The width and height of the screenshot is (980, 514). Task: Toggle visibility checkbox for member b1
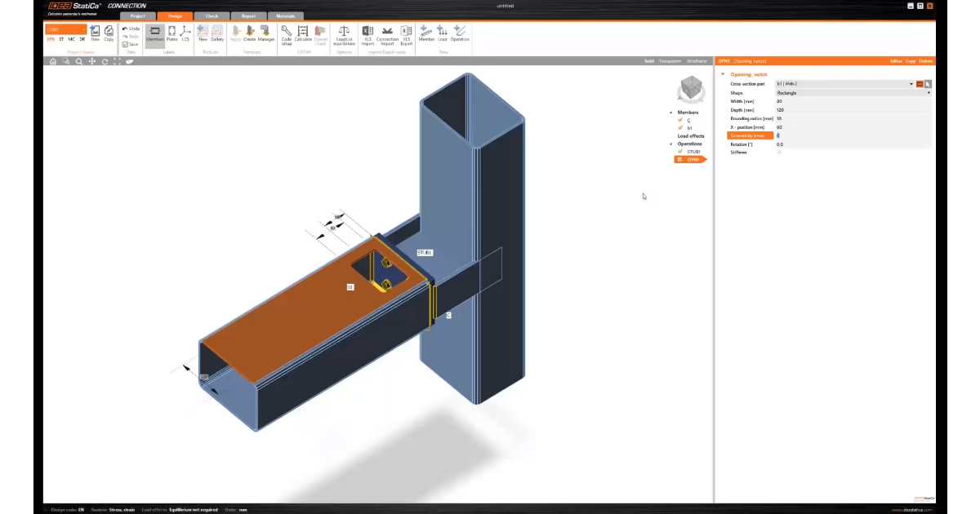680,128
